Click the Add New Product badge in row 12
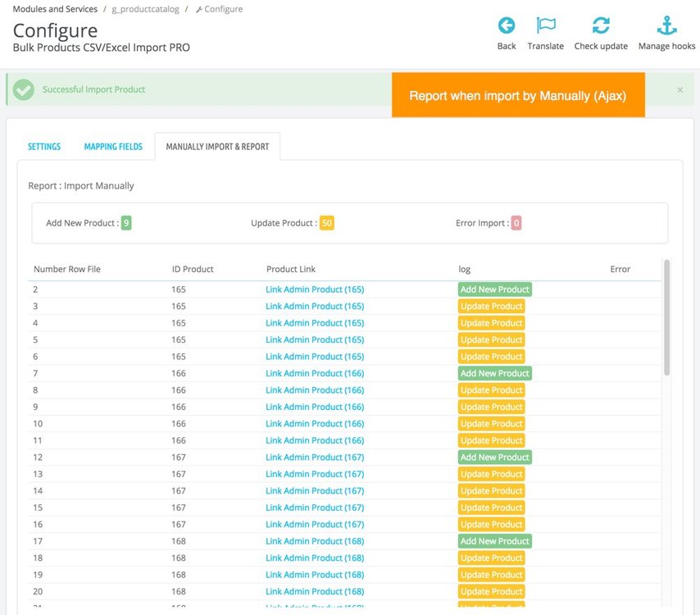 (x=494, y=458)
